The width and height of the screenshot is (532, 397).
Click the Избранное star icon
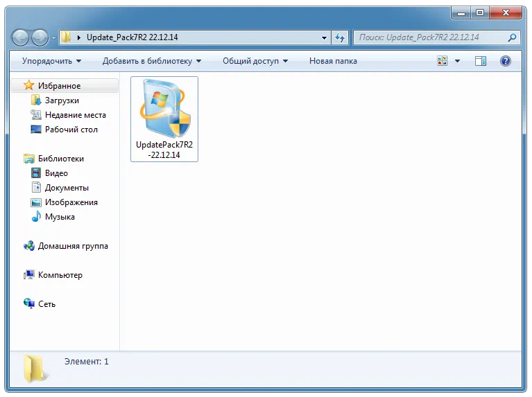click(x=29, y=85)
